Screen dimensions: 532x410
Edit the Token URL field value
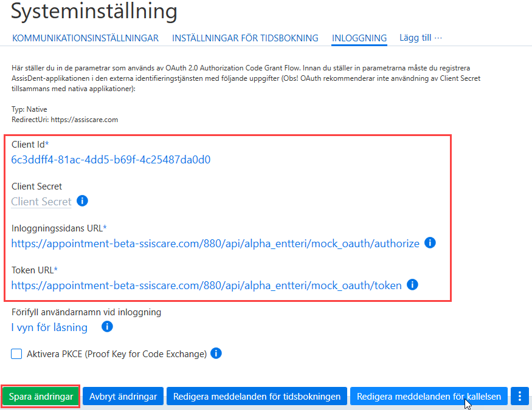pyautogui.click(x=207, y=285)
